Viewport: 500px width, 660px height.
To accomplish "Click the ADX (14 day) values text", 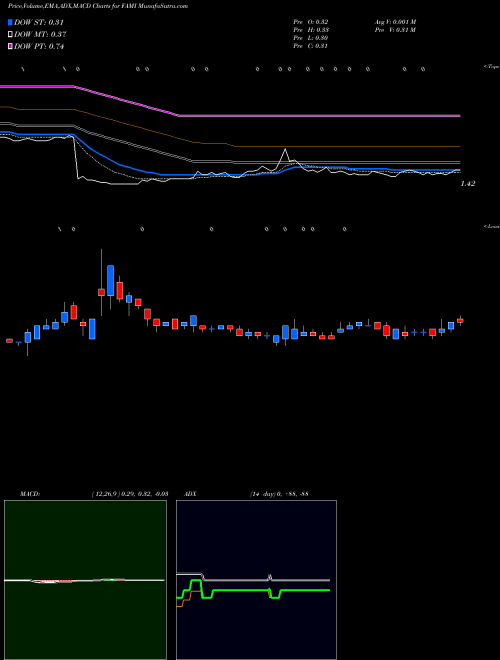I will coord(278,494).
